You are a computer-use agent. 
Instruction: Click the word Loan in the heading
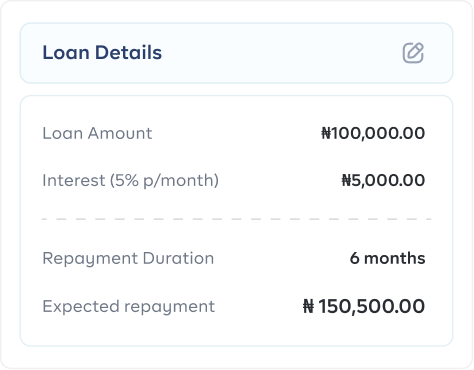pyautogui.click(x=66, y=53)
